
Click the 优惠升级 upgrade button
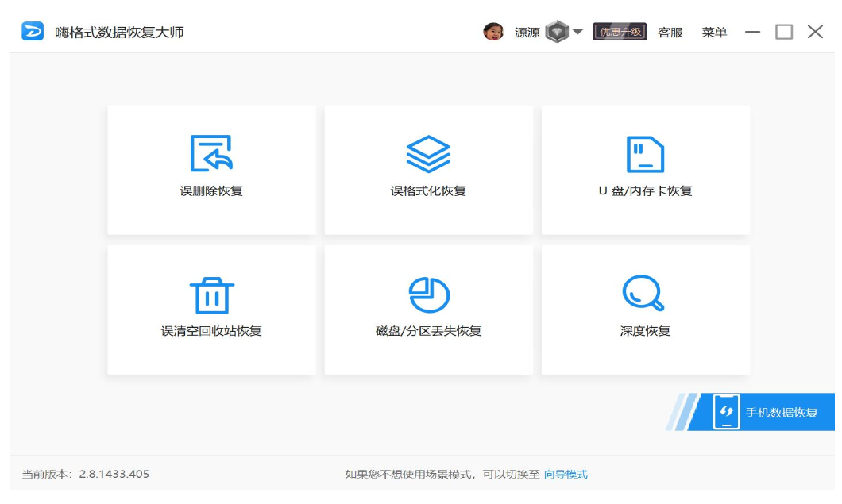point(620,32)
